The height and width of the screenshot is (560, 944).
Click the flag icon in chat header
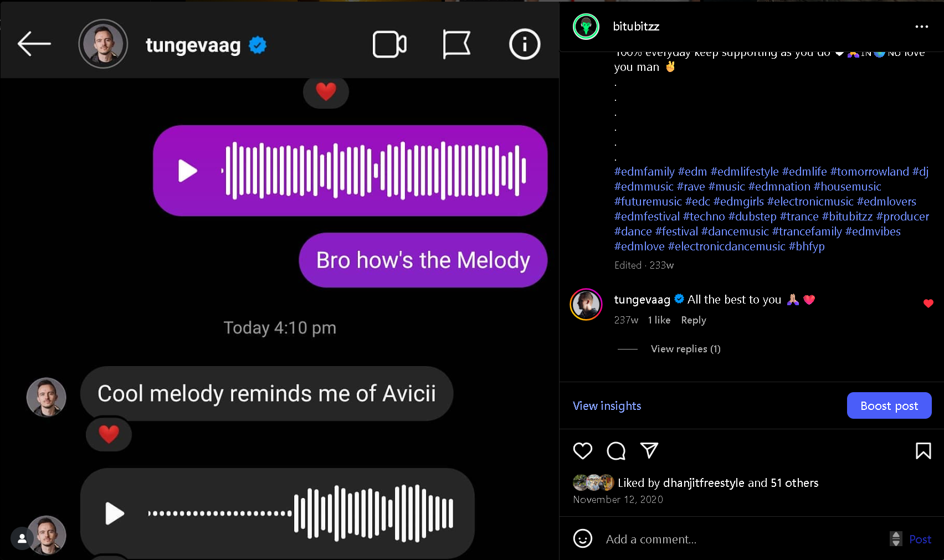(456, 44)
